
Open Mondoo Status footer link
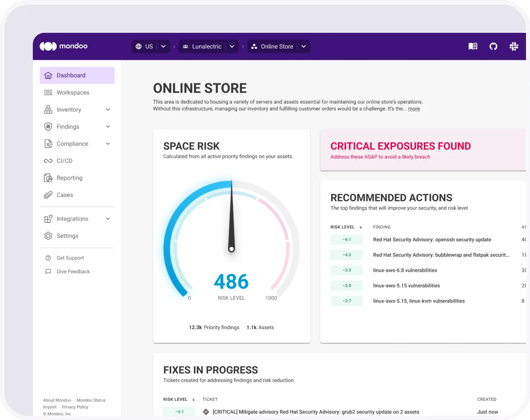point(91,400)
